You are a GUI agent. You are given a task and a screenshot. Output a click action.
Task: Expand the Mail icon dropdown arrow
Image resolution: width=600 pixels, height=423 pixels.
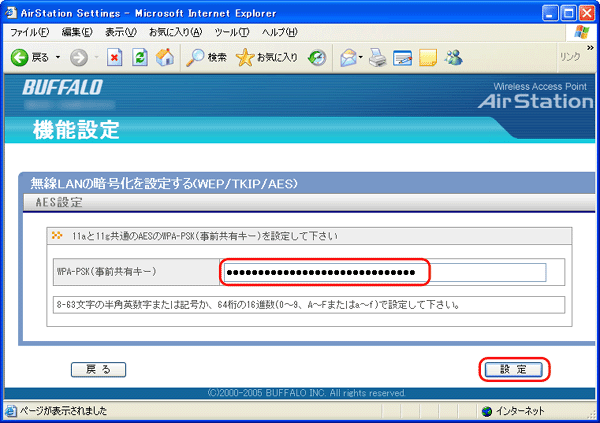point(362,57)
